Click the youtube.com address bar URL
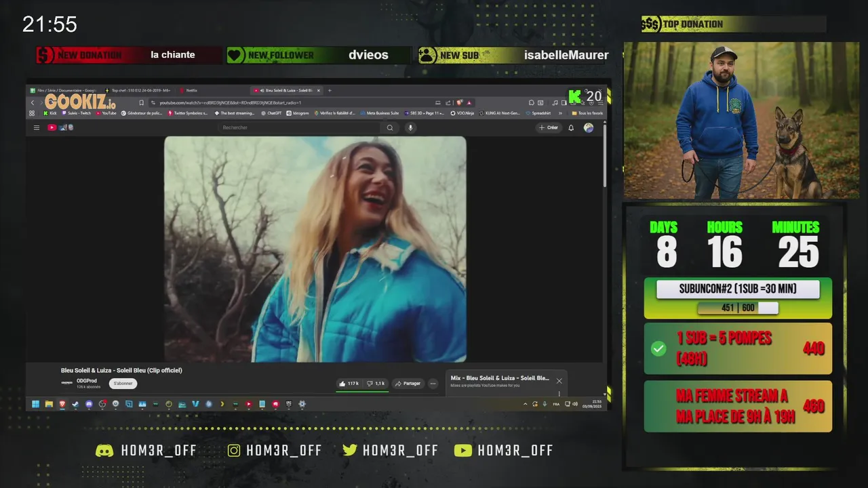 pyautogui.click(x=231, y=103)
